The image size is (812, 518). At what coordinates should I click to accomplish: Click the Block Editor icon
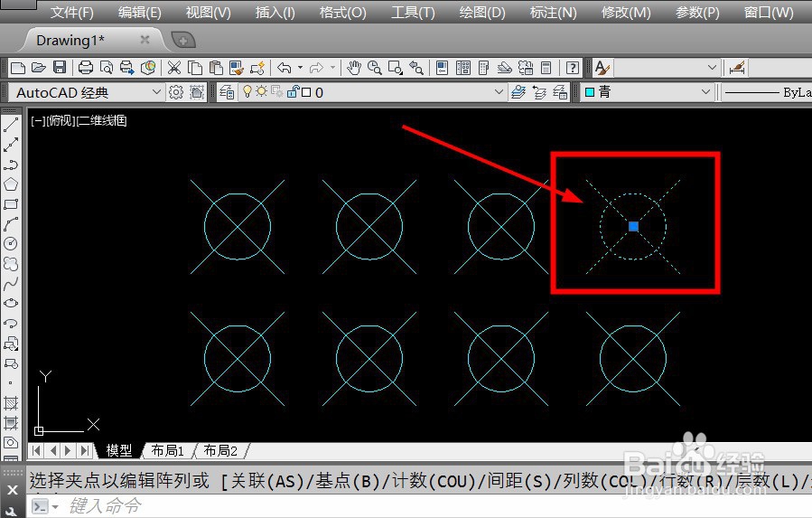(257, 68)
